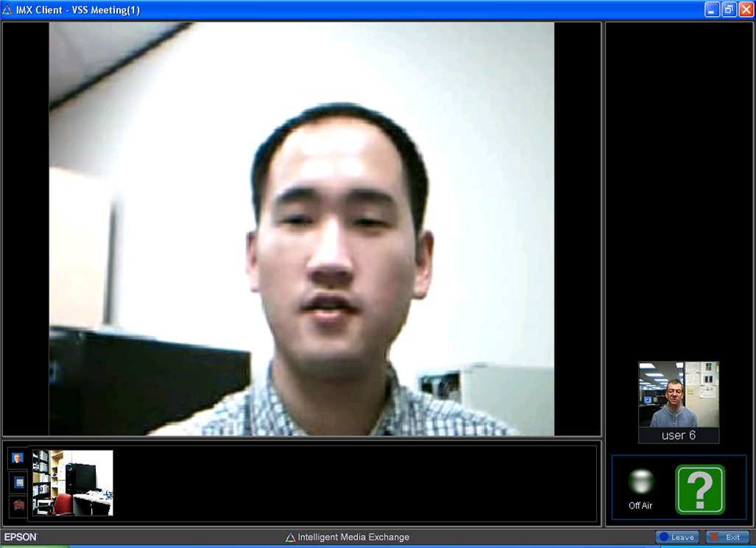Restore down the IMX Client window
The image size is (756, 548).
[729, 10]
